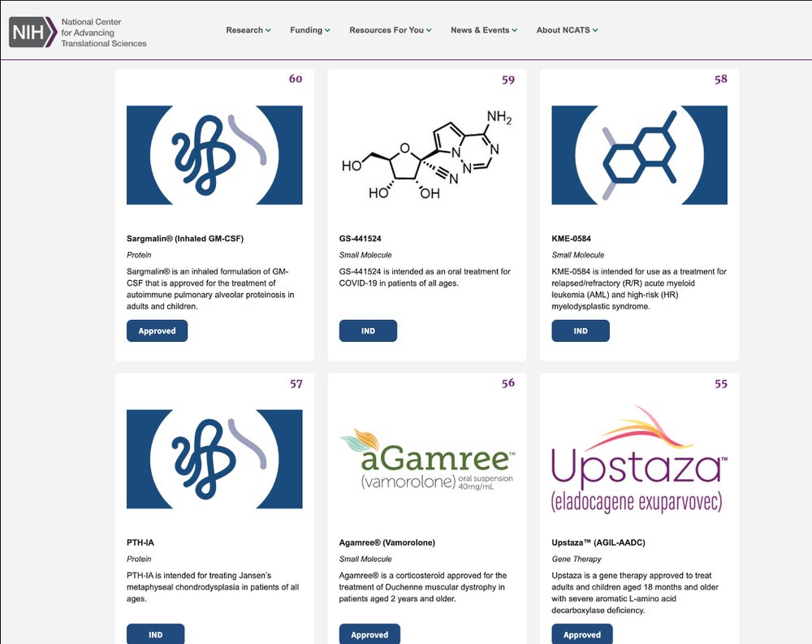Click the PTH-IA protein illustration

coord(214,459)
